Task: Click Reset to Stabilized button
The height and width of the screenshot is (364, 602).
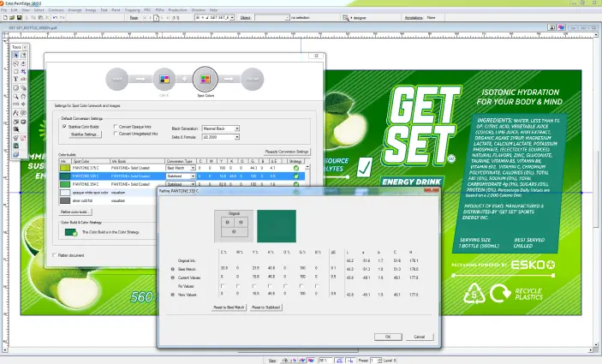Action: (x=266, y=307)
